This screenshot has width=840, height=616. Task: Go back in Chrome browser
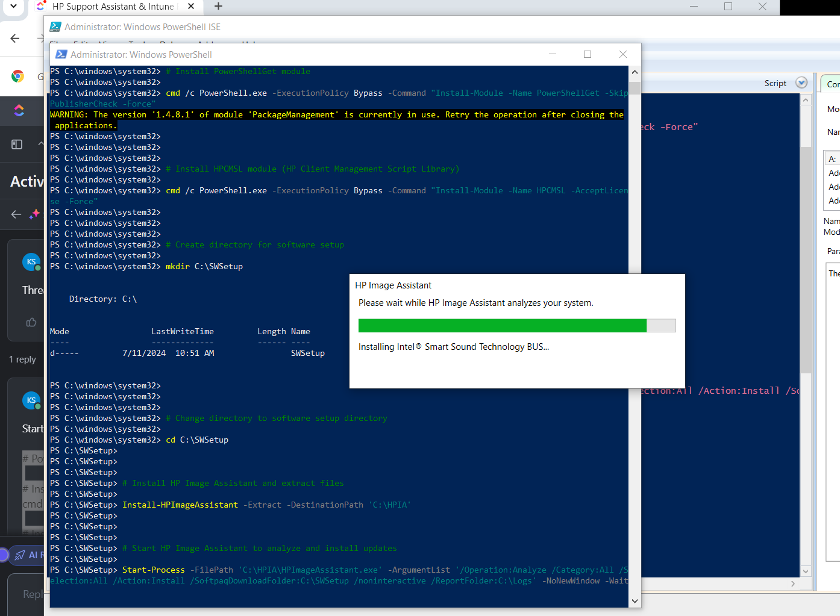pos(15,38)
